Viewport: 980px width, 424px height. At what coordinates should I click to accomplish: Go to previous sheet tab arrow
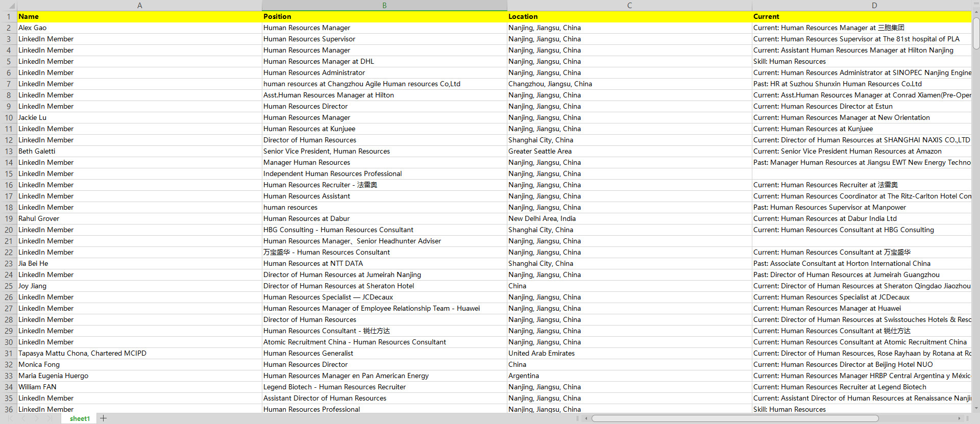click(x=23, y=418)
